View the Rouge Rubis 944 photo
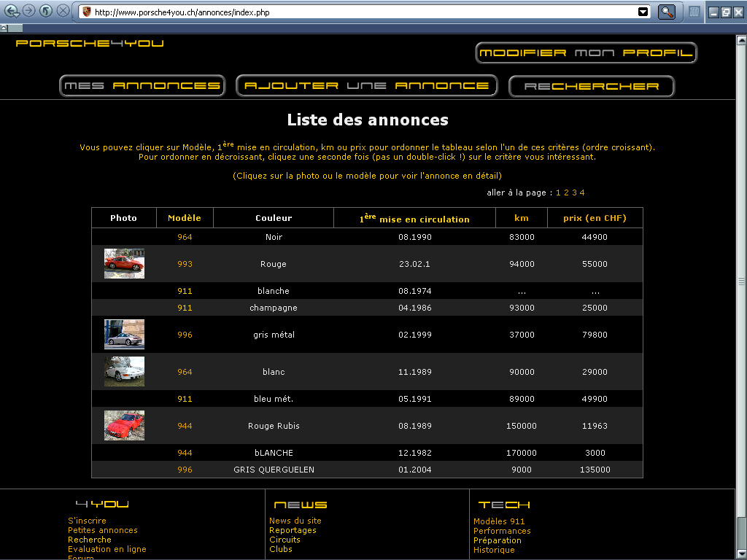The image size is (747, 560). pyautogui.click(x=124, y=426)
